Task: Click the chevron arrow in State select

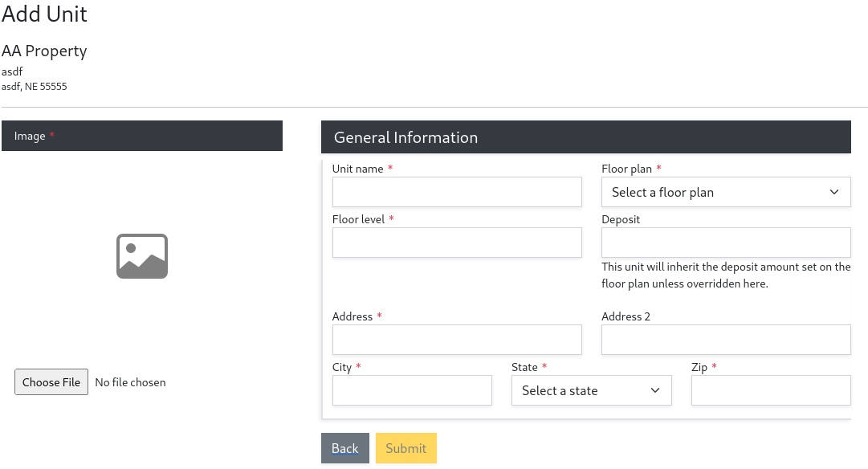Action: (654, 391)
